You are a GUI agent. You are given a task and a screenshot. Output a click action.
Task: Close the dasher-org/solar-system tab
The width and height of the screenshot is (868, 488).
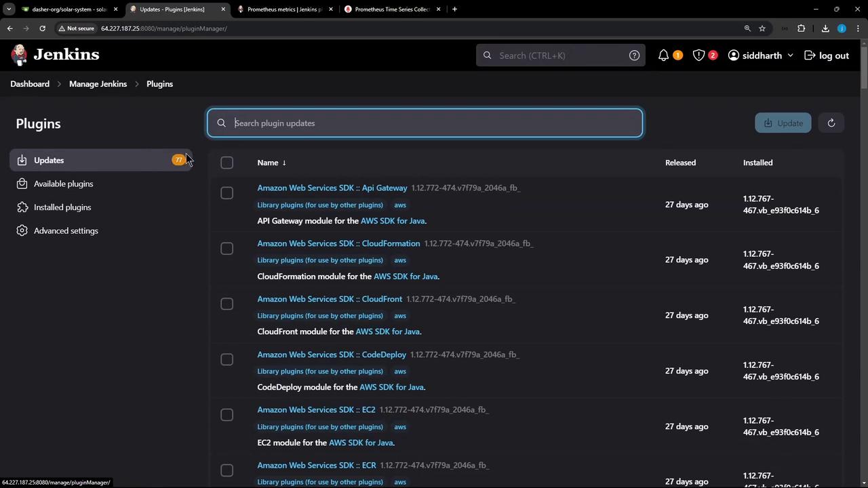click(115, 9)
